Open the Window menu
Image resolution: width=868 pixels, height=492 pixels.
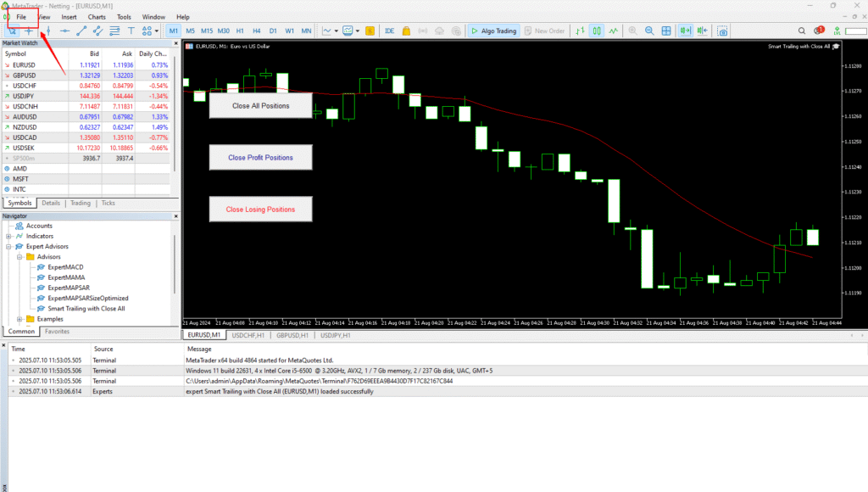pyautogui.click(x=154, y=17)
